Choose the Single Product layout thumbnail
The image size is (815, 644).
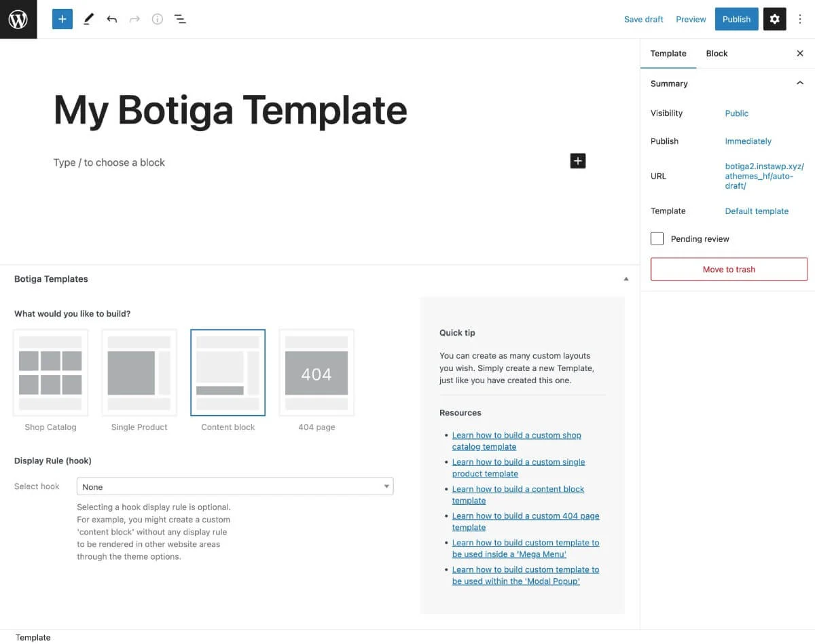click(139, 372)
